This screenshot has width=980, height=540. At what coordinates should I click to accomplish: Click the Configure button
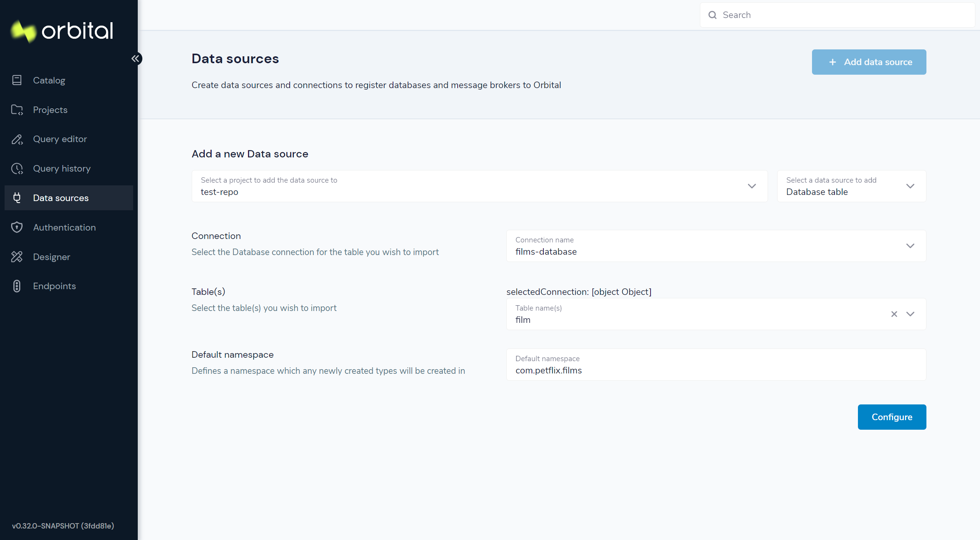tap(892, 417)
